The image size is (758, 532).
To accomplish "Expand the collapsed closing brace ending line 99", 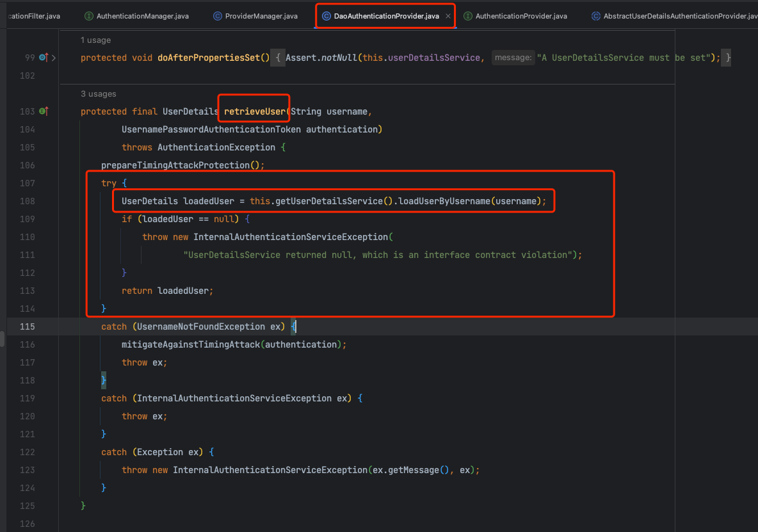I will (728, 58).
